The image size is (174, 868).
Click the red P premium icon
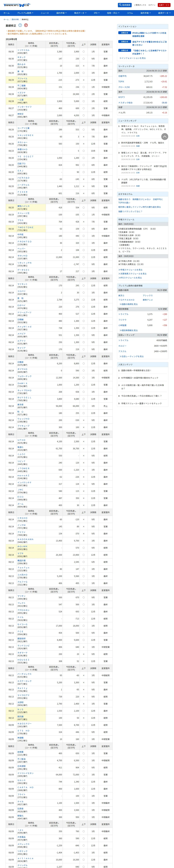click(26, 25)
